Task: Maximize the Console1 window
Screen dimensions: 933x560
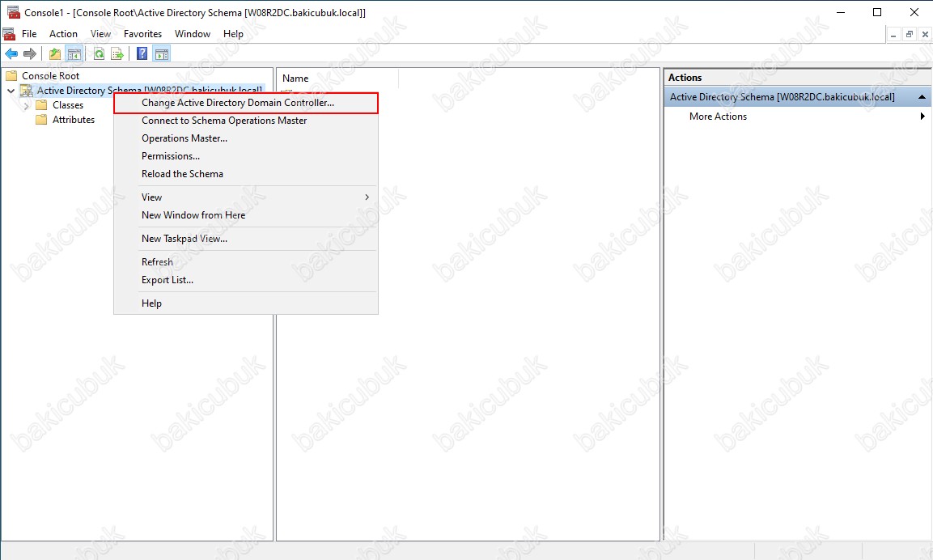Action: [877, 12]
